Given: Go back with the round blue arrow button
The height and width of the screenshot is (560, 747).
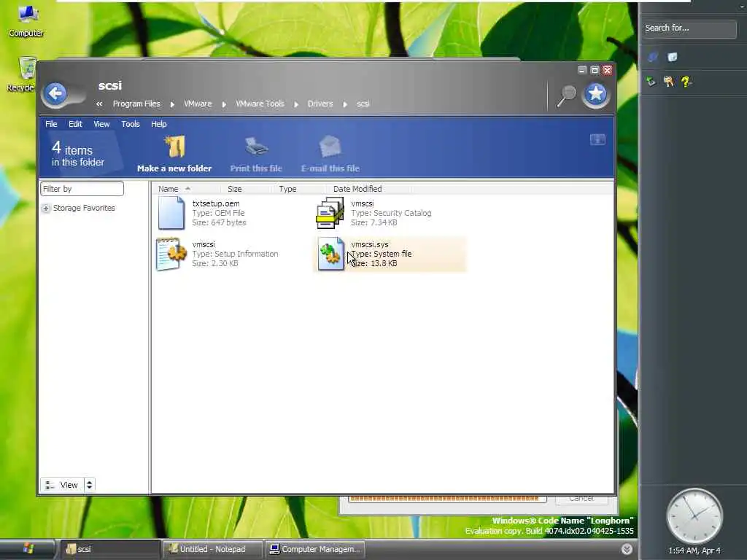Looking at the screenshot, I should (55, 93).
